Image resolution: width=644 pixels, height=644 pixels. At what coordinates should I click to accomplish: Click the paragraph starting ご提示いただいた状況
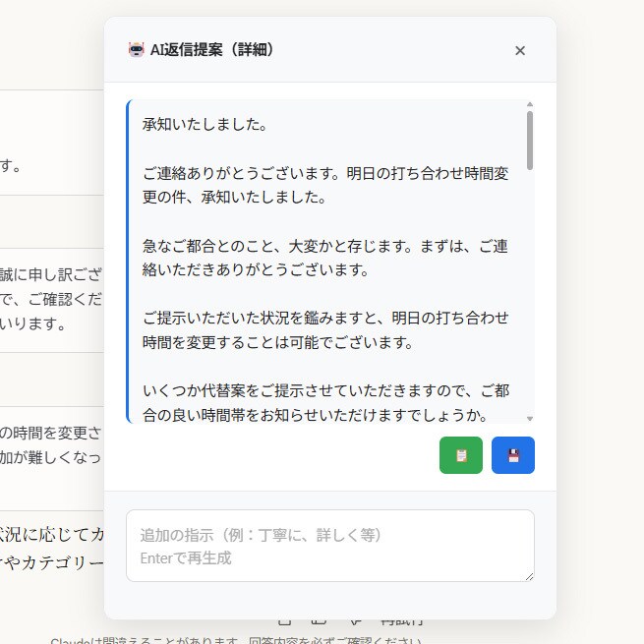[x=325, y=330]
